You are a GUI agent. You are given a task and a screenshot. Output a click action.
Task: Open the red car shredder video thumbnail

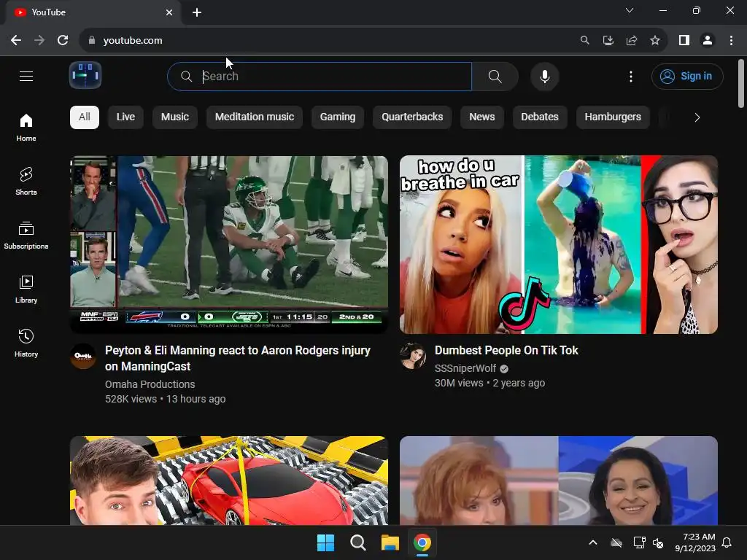click(x=229, y=481)
